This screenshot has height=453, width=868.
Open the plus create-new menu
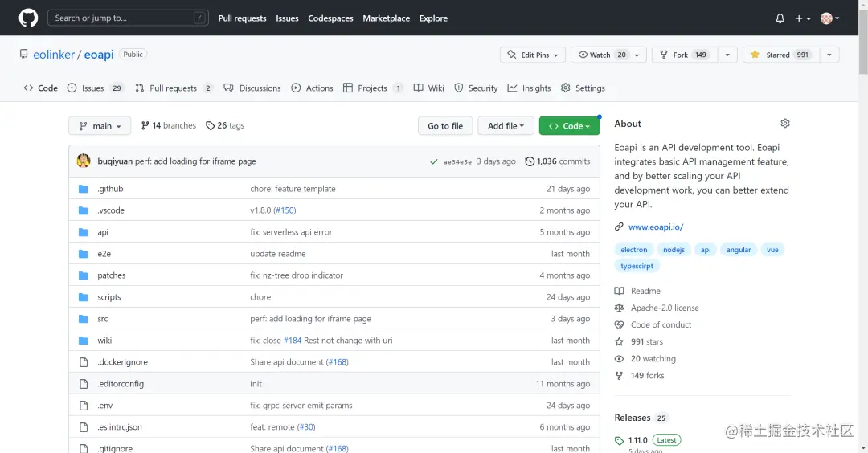tap(803, 18)
